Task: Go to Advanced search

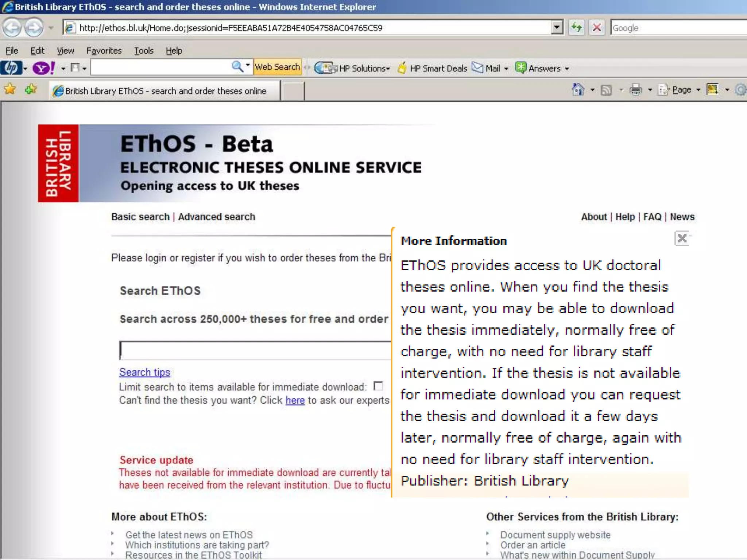Action: 216,217
